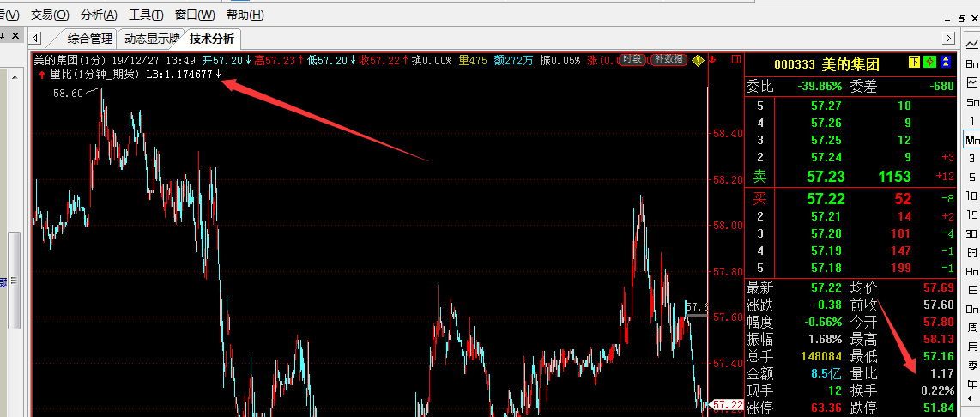Open the 帮助(H) menu
980x417 pixels.
click(x=245, y=15)
